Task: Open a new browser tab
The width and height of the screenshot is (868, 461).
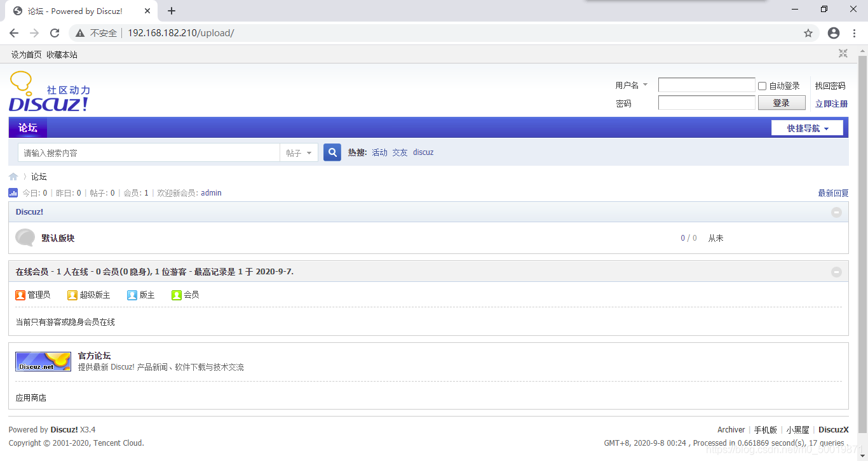Action: point(172,11)
